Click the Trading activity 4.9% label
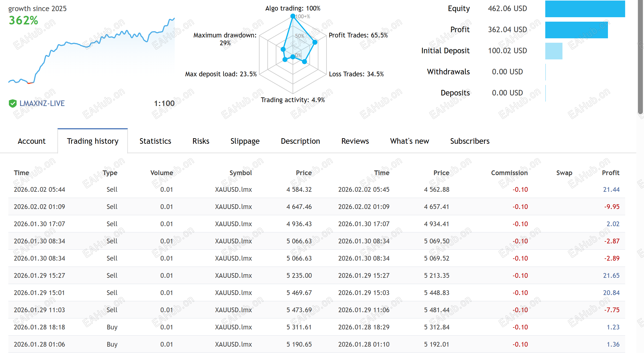Screen dimensions: 644x353 pyautogui.click(x=293, y=100)
